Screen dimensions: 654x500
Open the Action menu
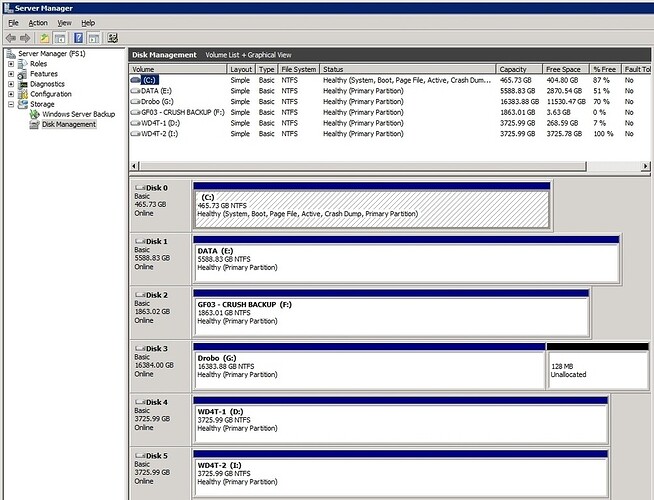[x=38, y=23]
